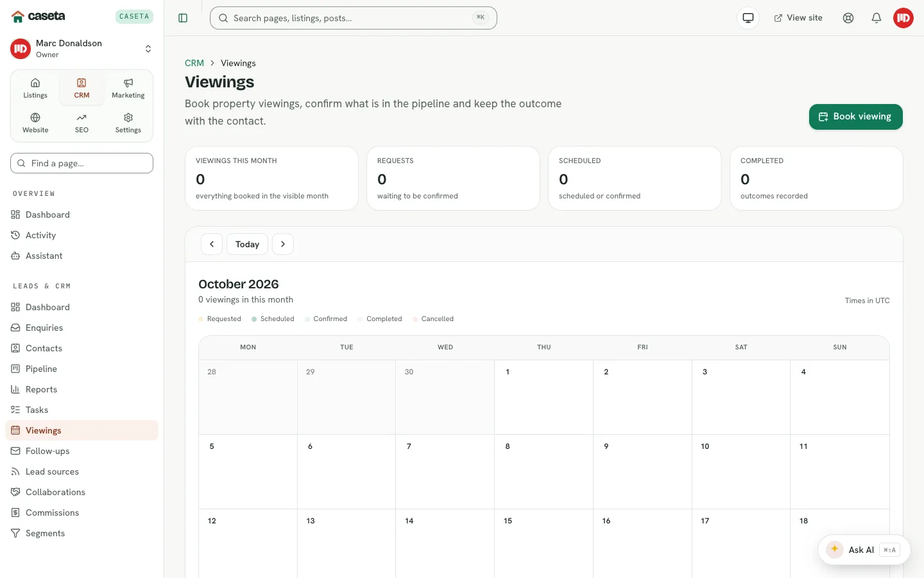This screenshot has width=924, height=578.
Task: Open the Pipeline page
Action: tap(81, 369)
